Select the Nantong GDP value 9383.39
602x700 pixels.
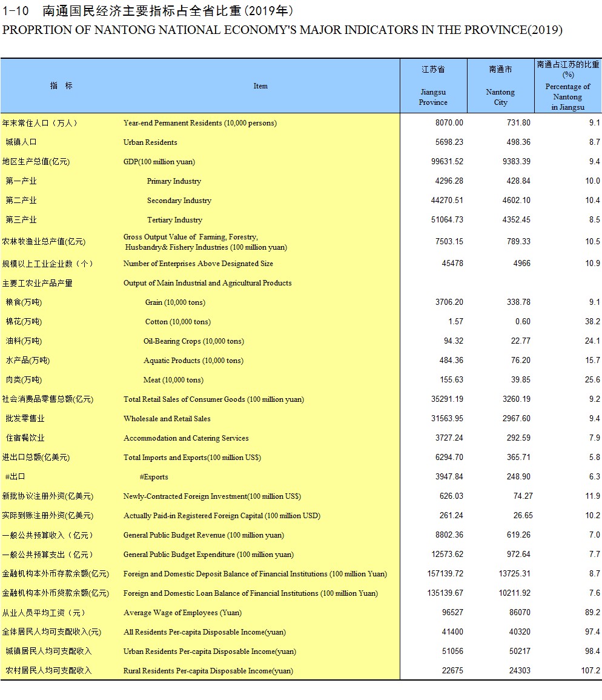517,161
